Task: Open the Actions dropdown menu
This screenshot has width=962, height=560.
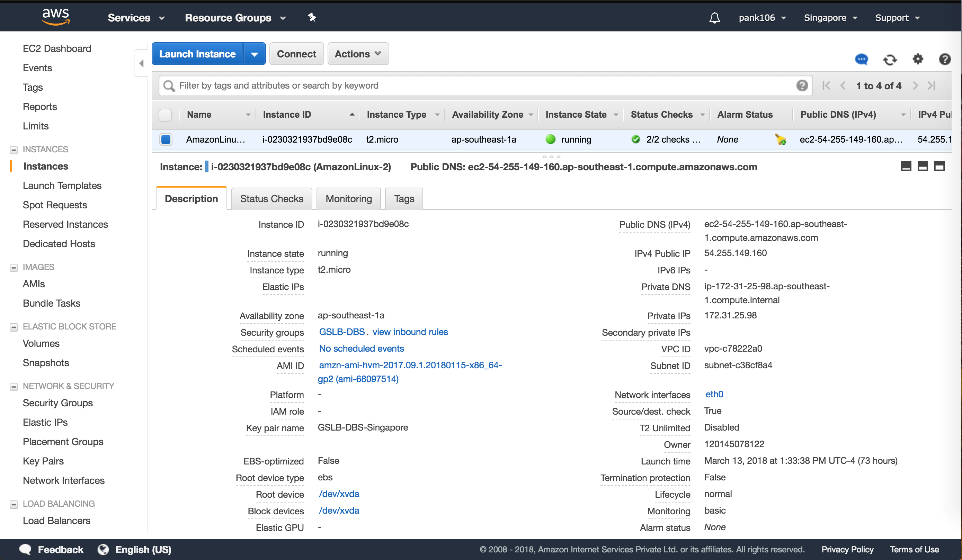Action: pos(358,54)
